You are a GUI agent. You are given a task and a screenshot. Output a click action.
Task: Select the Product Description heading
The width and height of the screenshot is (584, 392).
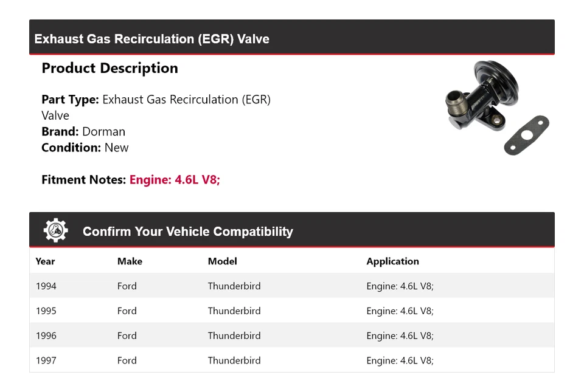(x=109, y=68)
